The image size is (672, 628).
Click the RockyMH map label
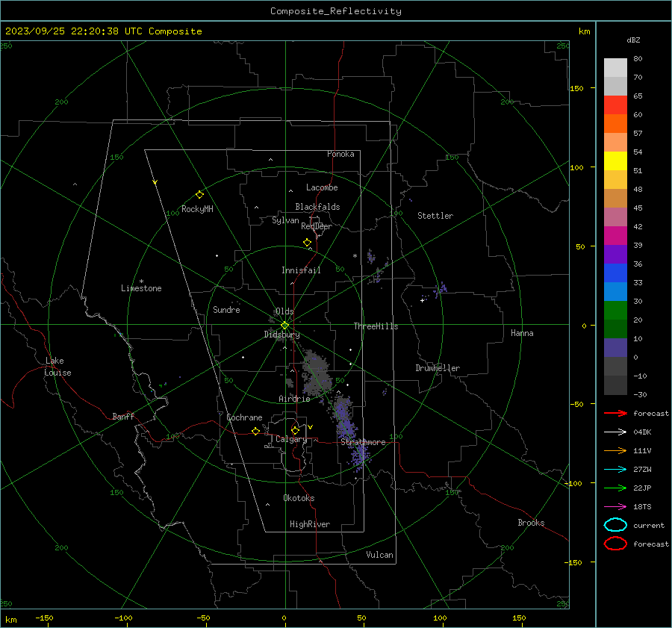(x=197, y=209)
